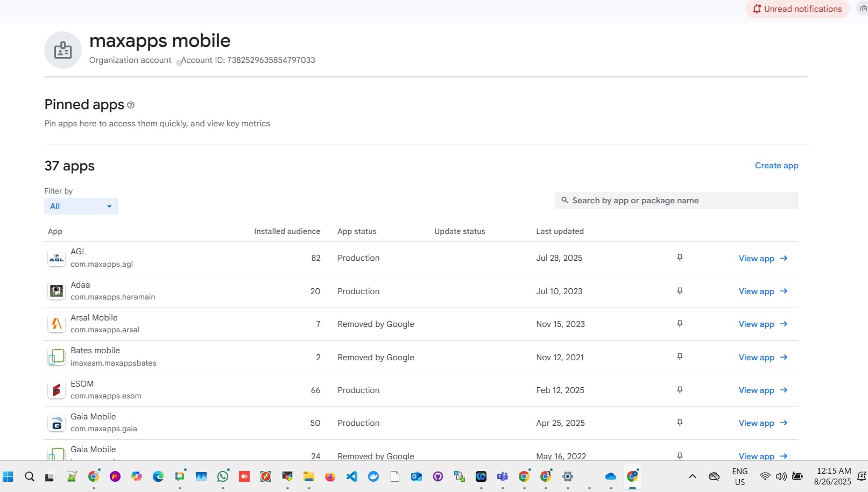Viewport: 868px width, 492px height.
Task: Pin the Arsal Mobile app
Action: 680,324
